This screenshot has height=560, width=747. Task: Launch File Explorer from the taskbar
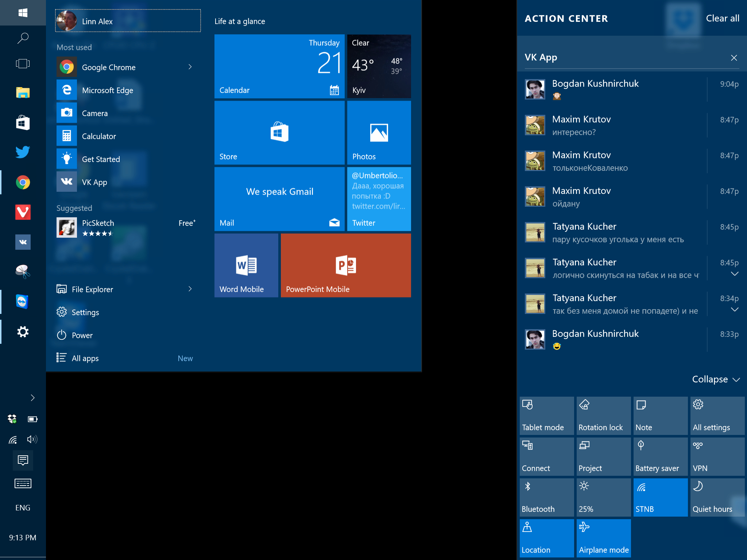tap(23, 93)
